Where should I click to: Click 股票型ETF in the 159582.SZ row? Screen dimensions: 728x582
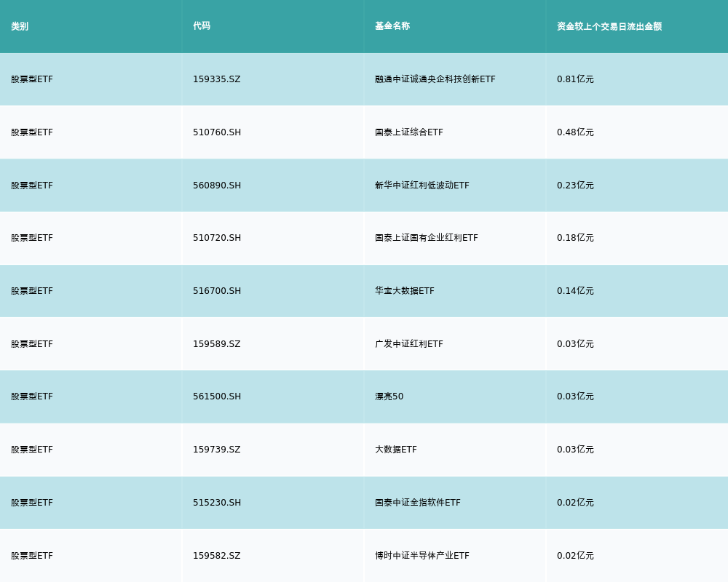32,556
